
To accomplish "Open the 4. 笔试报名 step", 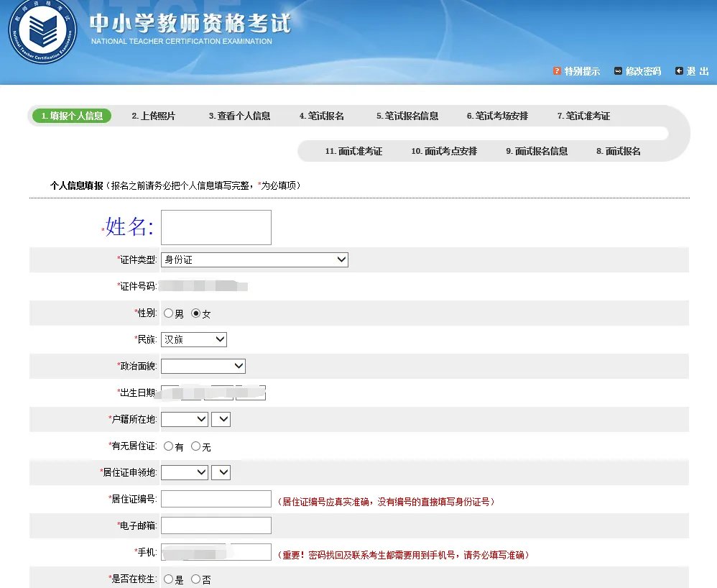I will click(x=320, y=115).
